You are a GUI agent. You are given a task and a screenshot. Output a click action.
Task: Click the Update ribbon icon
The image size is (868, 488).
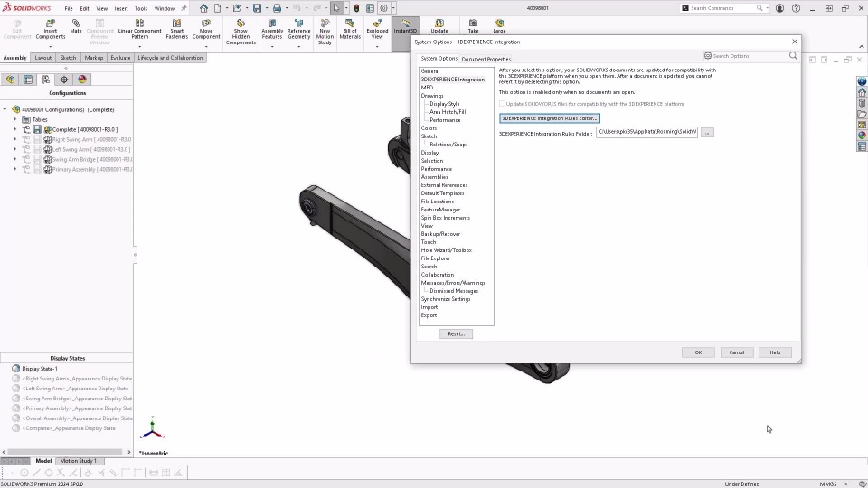click(x=439, y=26)
